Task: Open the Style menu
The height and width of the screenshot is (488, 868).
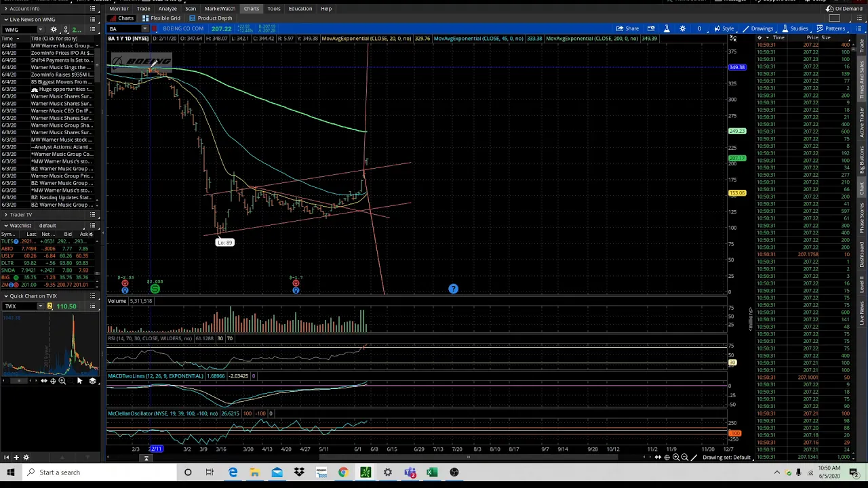Action: point(724,28)
